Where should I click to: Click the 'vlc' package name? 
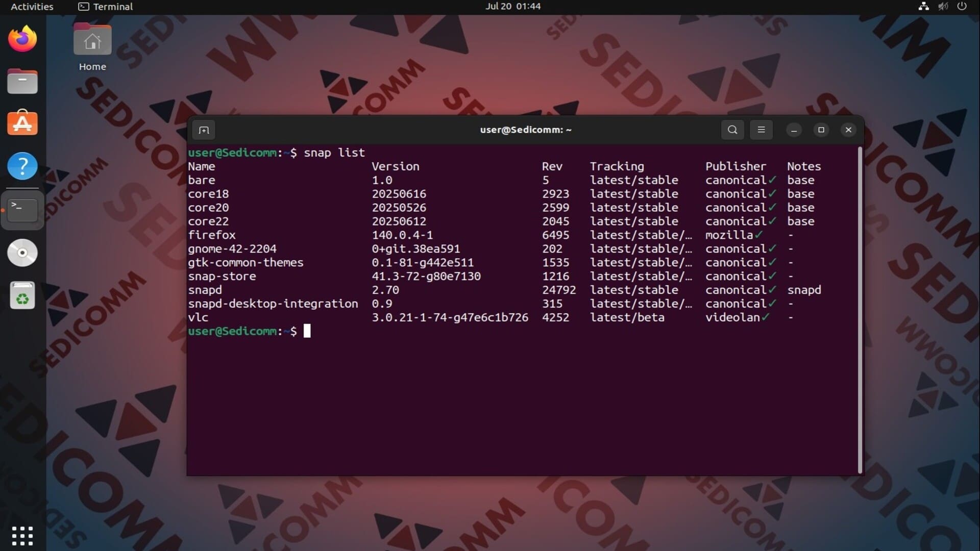click(198, 317)
